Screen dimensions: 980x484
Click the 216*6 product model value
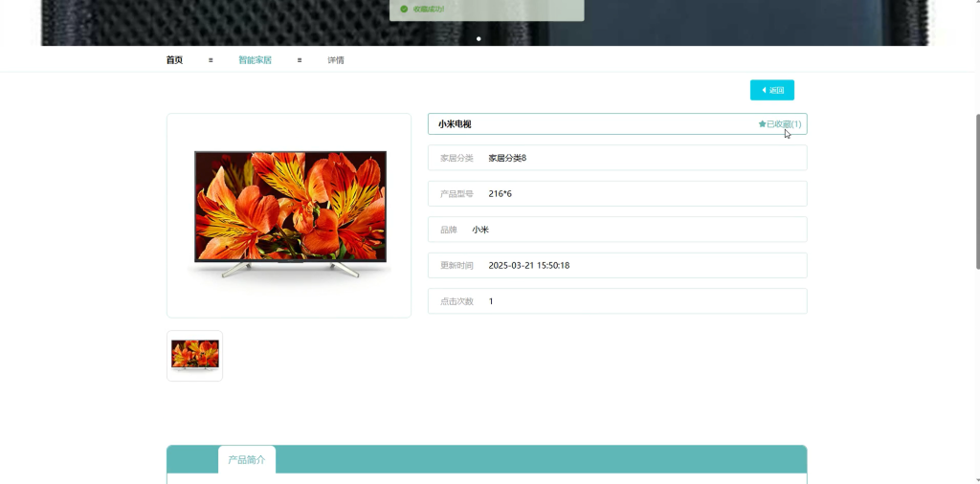(x=500, y=193)
